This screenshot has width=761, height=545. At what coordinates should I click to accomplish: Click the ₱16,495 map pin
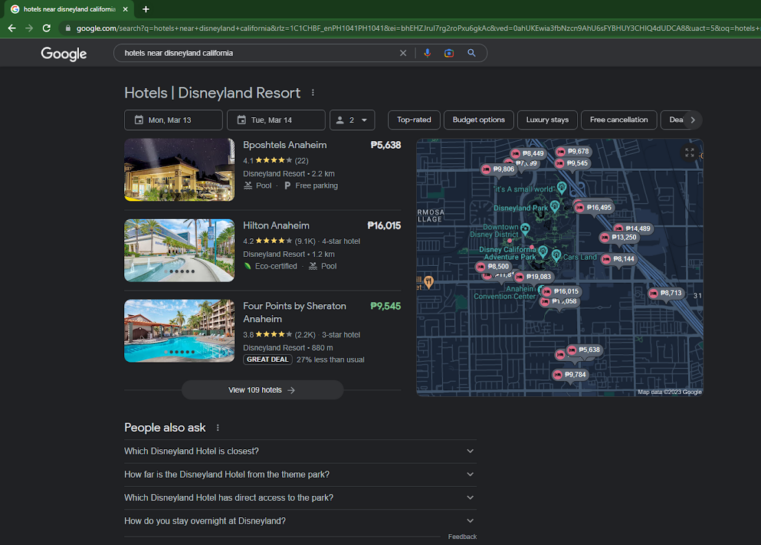(594, 208)
